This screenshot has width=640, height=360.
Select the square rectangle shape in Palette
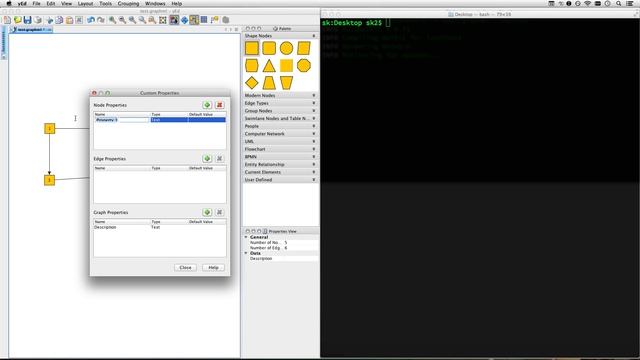pos(252,48)
